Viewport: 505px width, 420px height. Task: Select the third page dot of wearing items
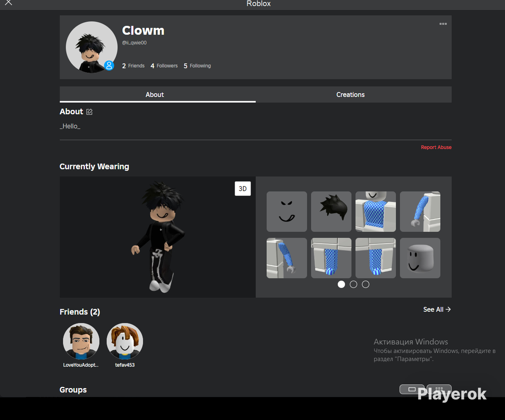366,284
